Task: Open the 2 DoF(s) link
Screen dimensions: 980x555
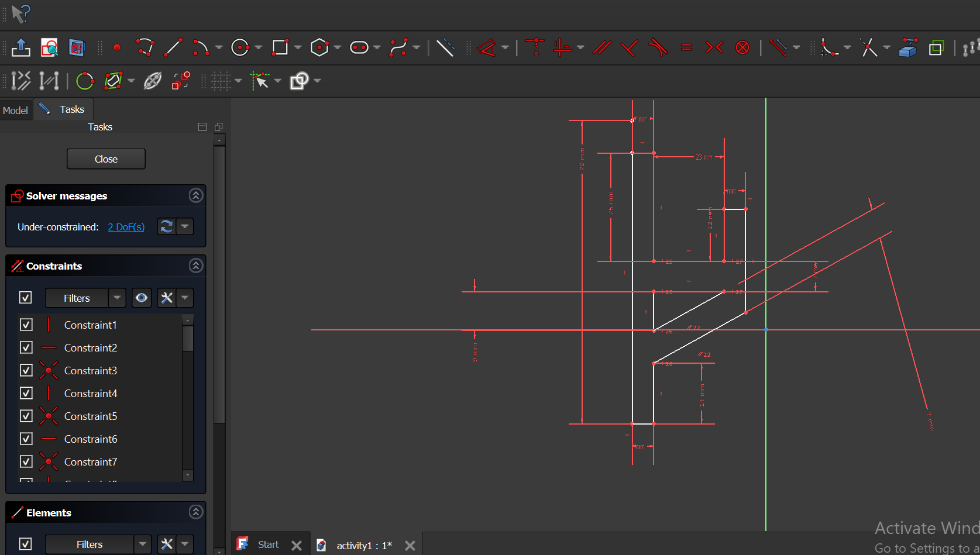Action: click(x=126, y=227)
